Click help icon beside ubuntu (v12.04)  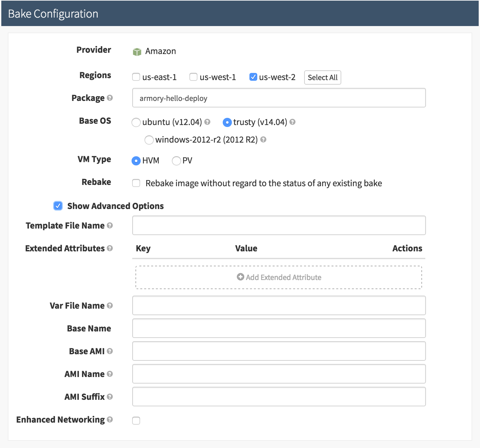click(207, 122)
